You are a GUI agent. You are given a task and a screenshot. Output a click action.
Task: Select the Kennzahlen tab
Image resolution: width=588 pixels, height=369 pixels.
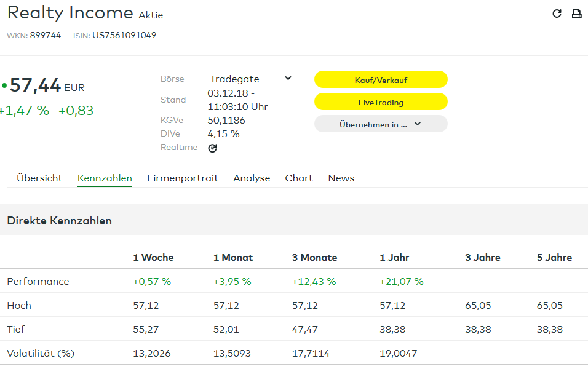[105, 178]
